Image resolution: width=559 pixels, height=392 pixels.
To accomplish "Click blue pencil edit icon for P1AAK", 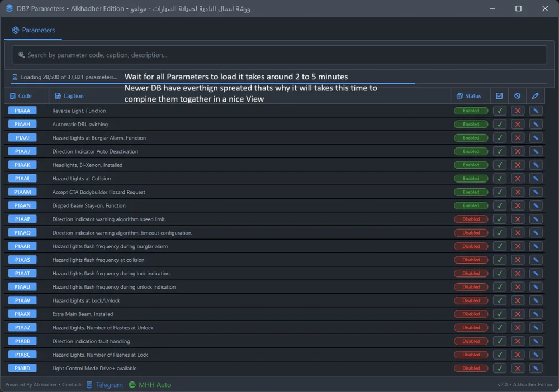I will [536, 165].
